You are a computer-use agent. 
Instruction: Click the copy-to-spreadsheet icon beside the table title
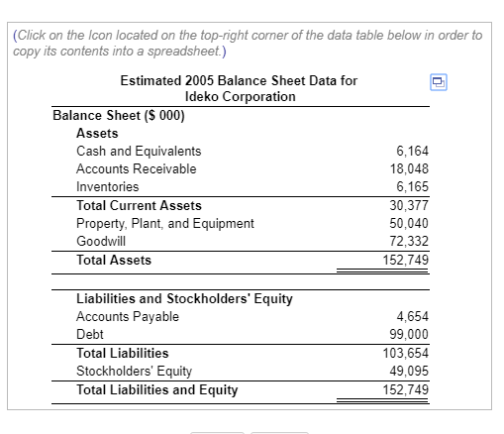(x=439, y=82)
